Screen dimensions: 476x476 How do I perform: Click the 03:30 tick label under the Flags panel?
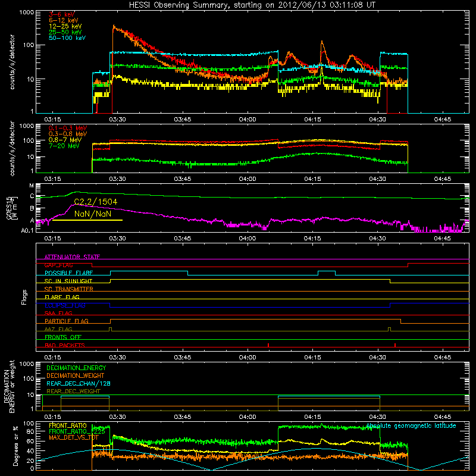click(117, 358)
